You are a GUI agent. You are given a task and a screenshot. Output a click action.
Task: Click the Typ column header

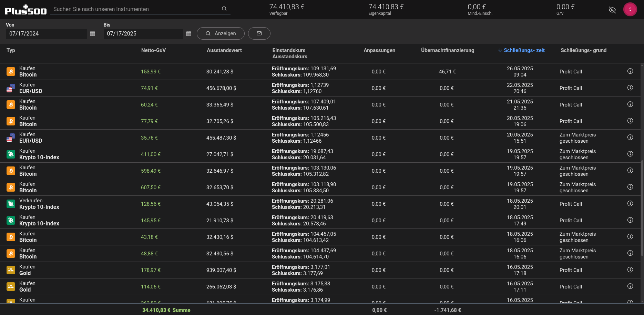(11, 50)
